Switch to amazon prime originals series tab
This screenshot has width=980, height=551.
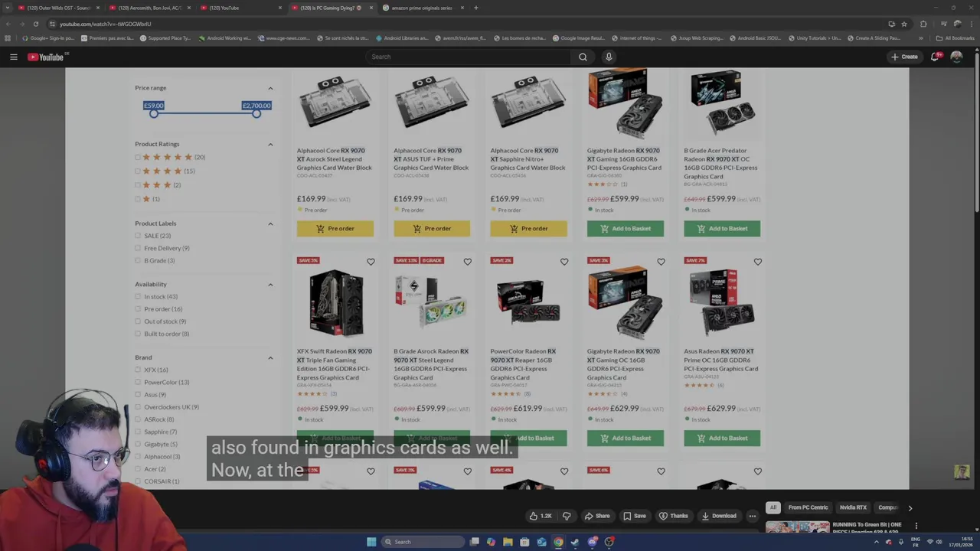[422, 8]
